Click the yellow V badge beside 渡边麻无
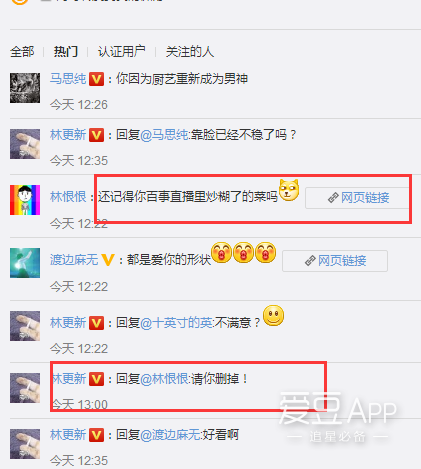Screen dimensions: 421x469 tap(108, 260)
